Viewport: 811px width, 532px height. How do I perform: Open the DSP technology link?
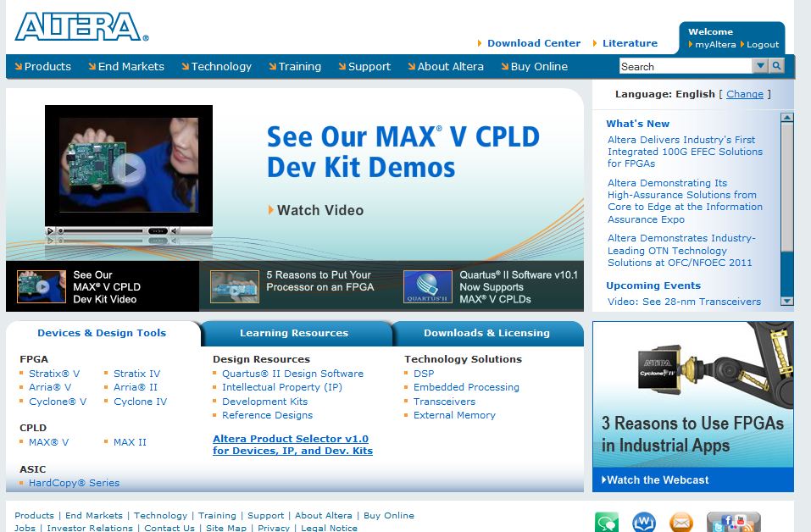click(x=424, y=374)
